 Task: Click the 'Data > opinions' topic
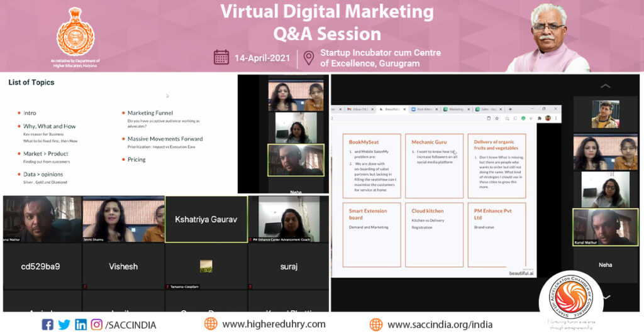43,175
